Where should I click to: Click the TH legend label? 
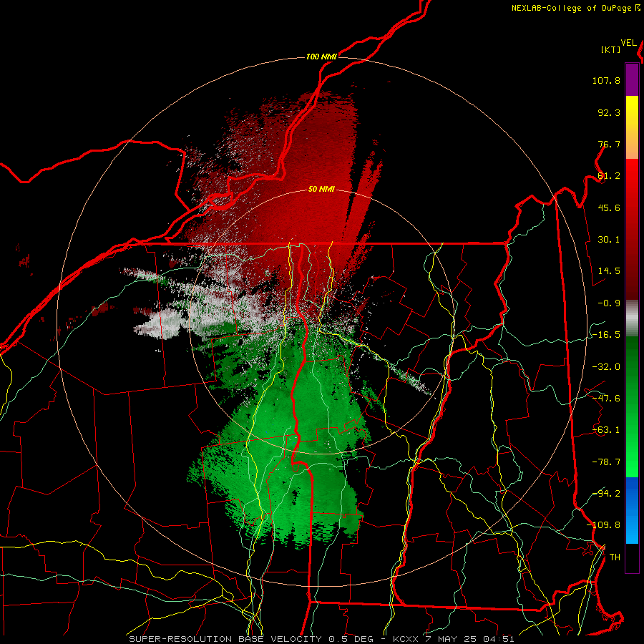pyautogui.click(x=615, y=557)
